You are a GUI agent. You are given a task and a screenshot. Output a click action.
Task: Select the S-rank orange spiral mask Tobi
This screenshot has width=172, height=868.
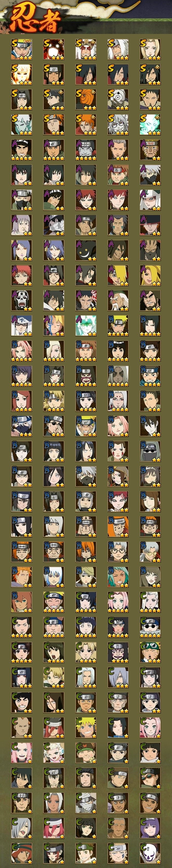(x=86, y=99)
